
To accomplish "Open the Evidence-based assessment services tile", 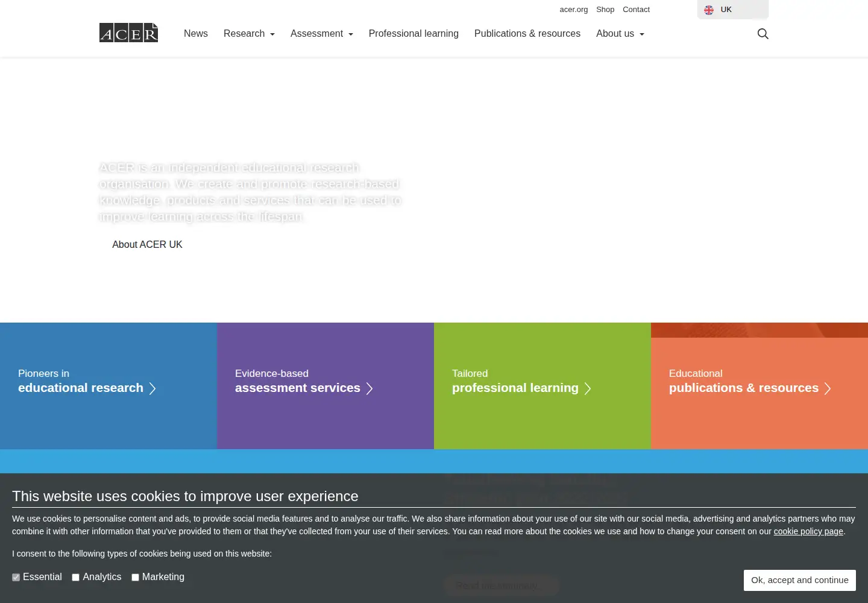I will (x=325, y=386).
